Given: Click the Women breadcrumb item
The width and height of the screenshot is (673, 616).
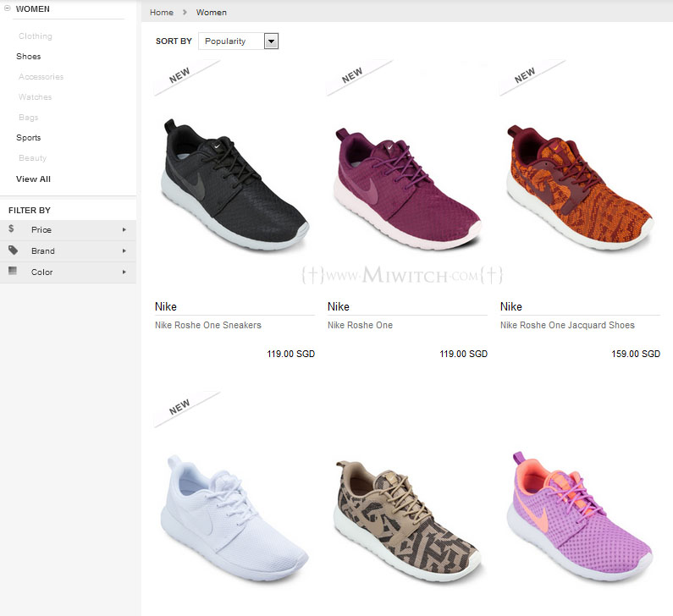Looking at the screenshot, I should click(x=211, y=13).
